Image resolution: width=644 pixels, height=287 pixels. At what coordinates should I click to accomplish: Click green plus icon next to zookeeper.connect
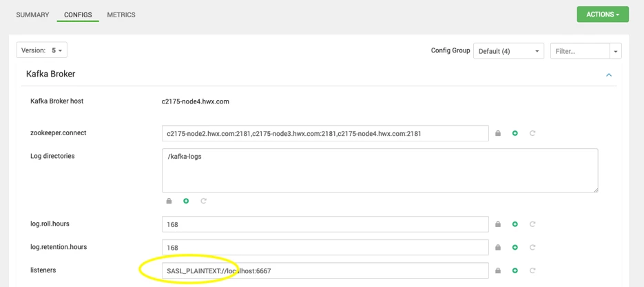tap(515, 133)
